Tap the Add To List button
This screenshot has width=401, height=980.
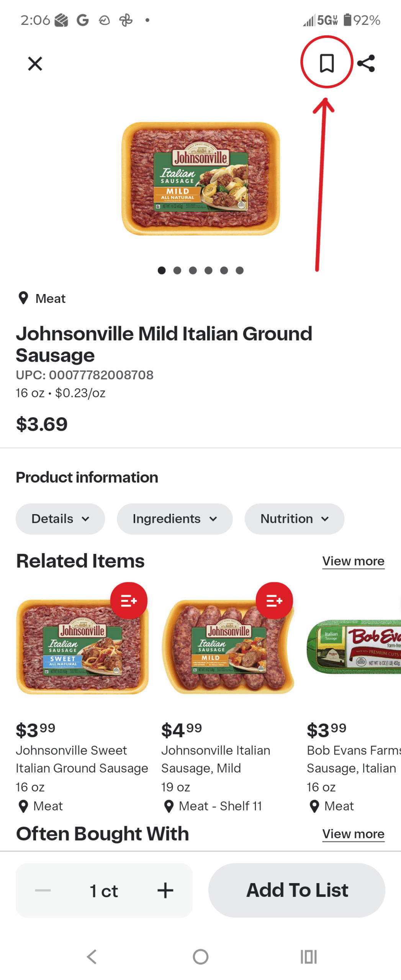(x=296, y=890)
